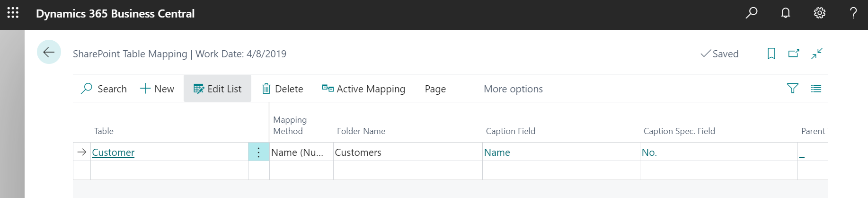Collapse the page with diagonal arrows icon
This screenshot has height=198, width=868.
pyautogui.click(x=817, y=54)
